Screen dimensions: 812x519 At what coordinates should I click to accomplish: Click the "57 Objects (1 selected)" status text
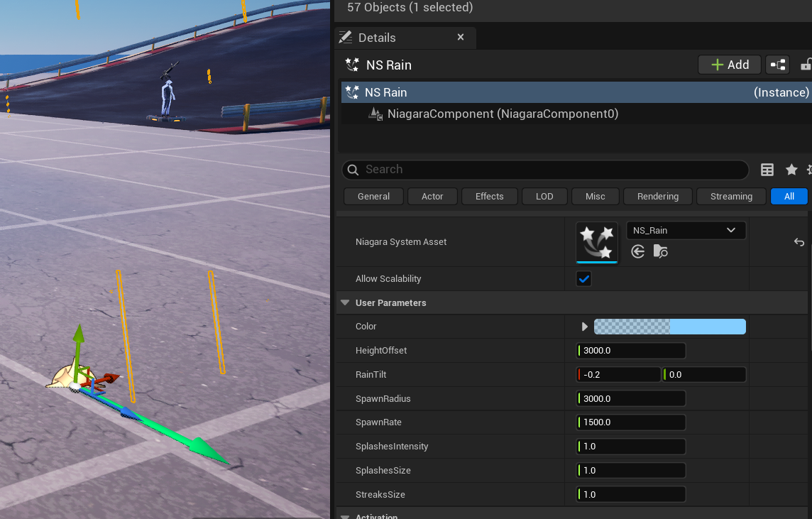point(410,7)
